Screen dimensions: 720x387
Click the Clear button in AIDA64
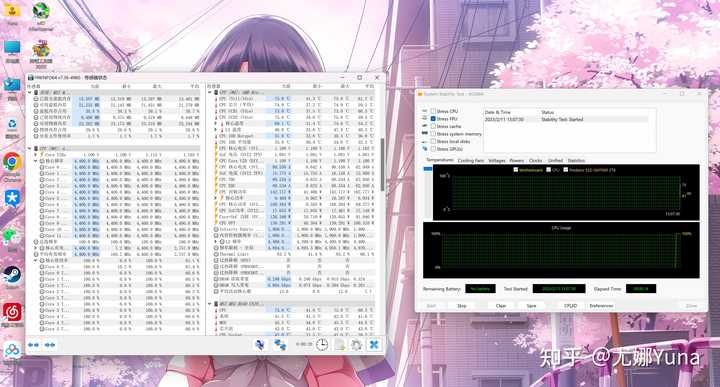501,306
